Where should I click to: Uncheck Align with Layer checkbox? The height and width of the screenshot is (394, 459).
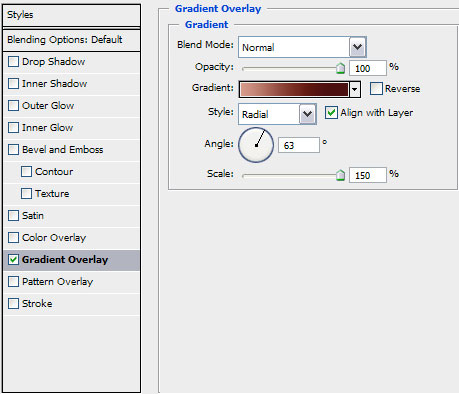331,113
